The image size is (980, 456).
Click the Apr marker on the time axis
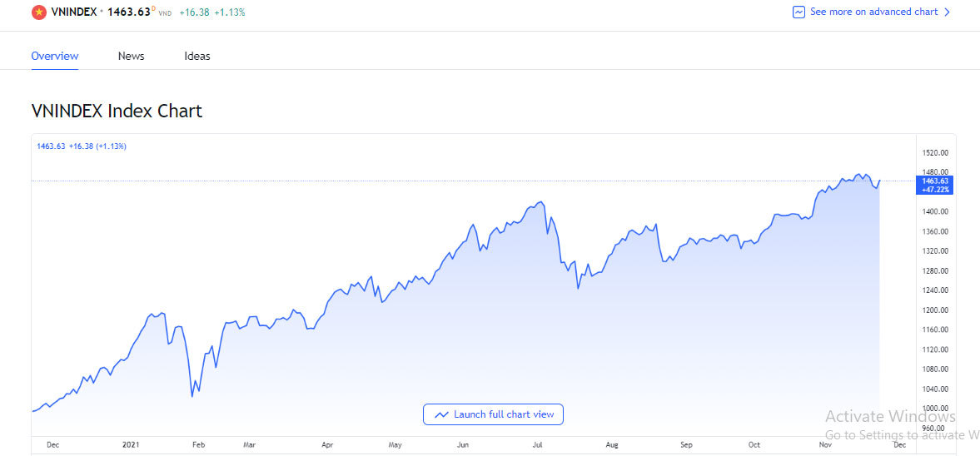click(327, 445)
